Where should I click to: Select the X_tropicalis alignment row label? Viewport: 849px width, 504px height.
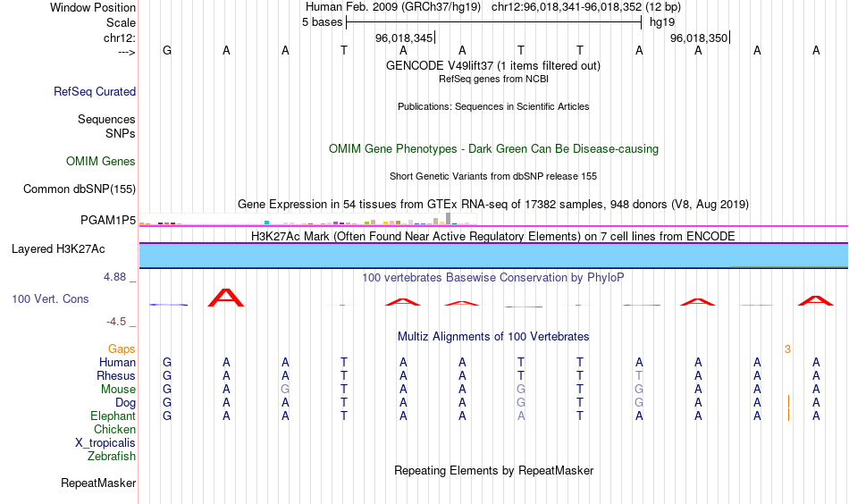click(105, 443)
